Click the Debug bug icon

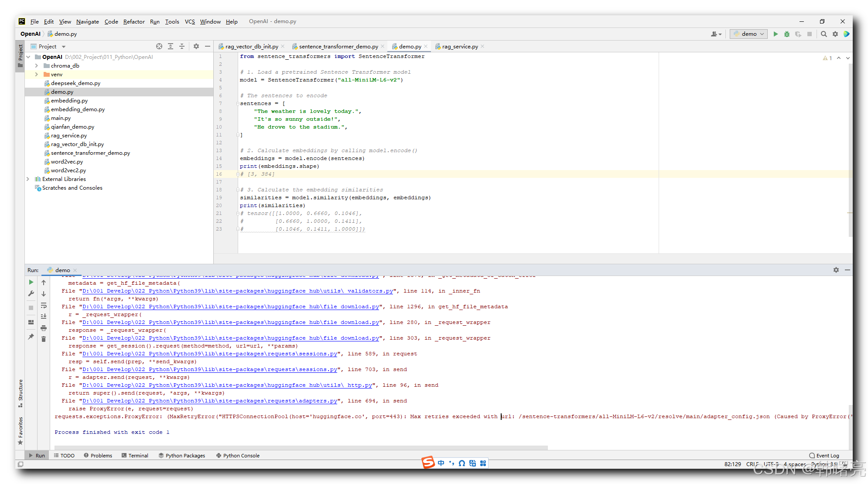click(787, 34)
